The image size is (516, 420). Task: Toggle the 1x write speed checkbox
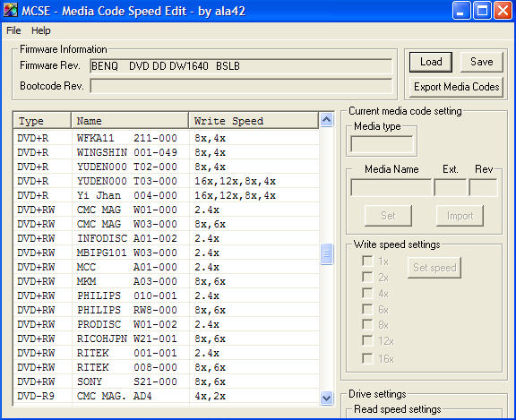[x=367, y=261]
